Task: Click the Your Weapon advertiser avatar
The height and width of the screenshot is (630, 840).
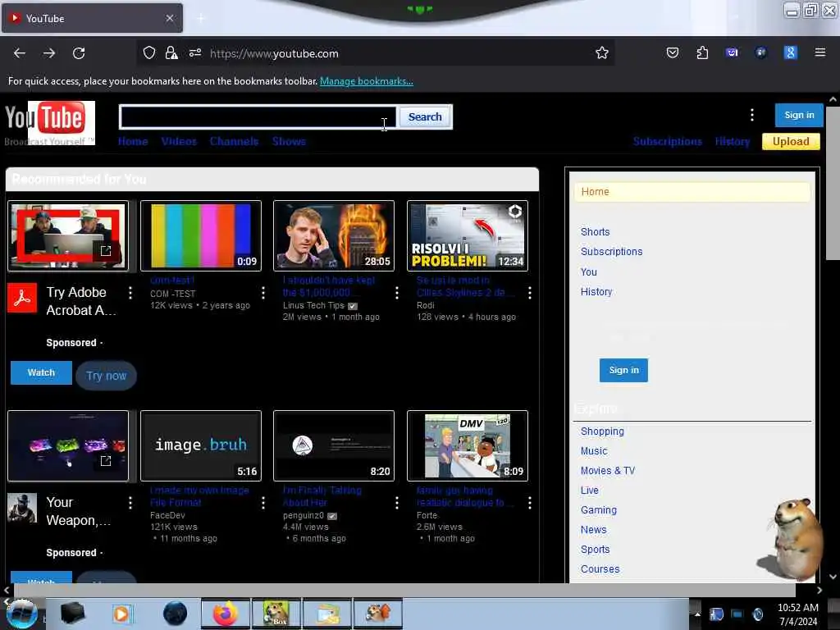Action: coord(22,507)
